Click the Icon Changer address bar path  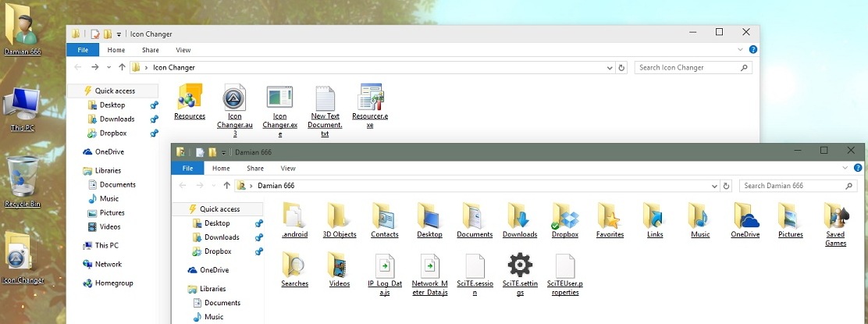[x=174, y=68]
